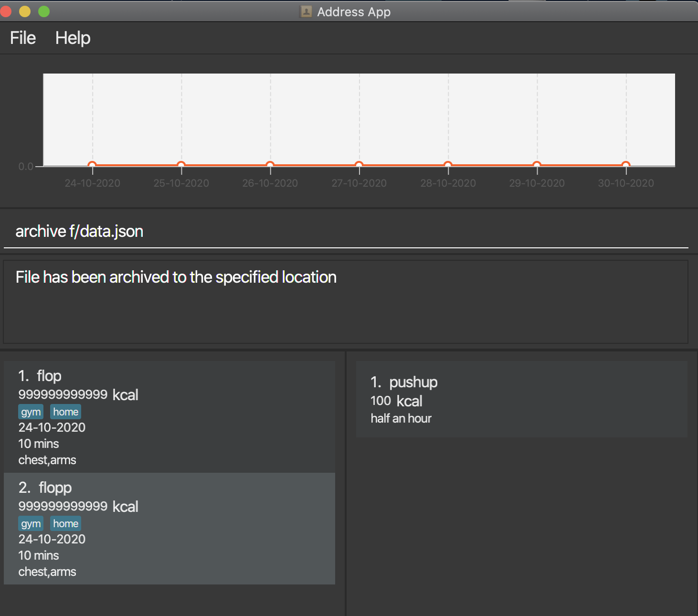Image resolution: width=698 pixels, height=616 pixels.
Task: Click the '1. pushup' title
Action: 404,382
